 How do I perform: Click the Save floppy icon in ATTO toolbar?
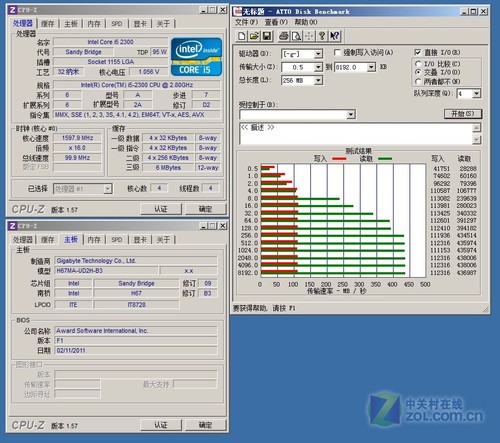pyautogui.click(x=267, y=36)
